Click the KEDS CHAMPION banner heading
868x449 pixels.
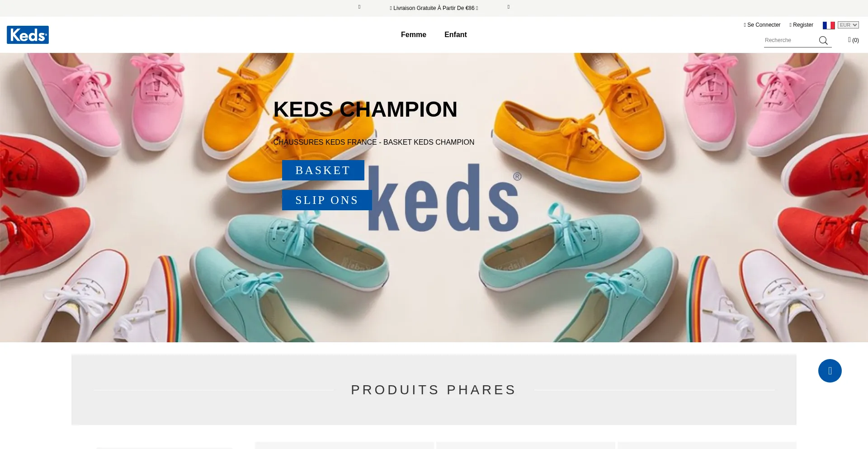coord(365,109)
